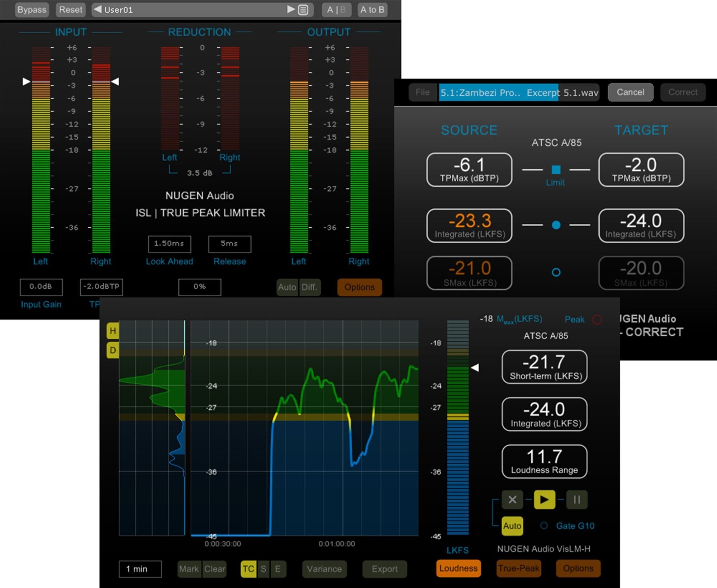Click Cancel in LM-Correct window

tap(631, 93)
